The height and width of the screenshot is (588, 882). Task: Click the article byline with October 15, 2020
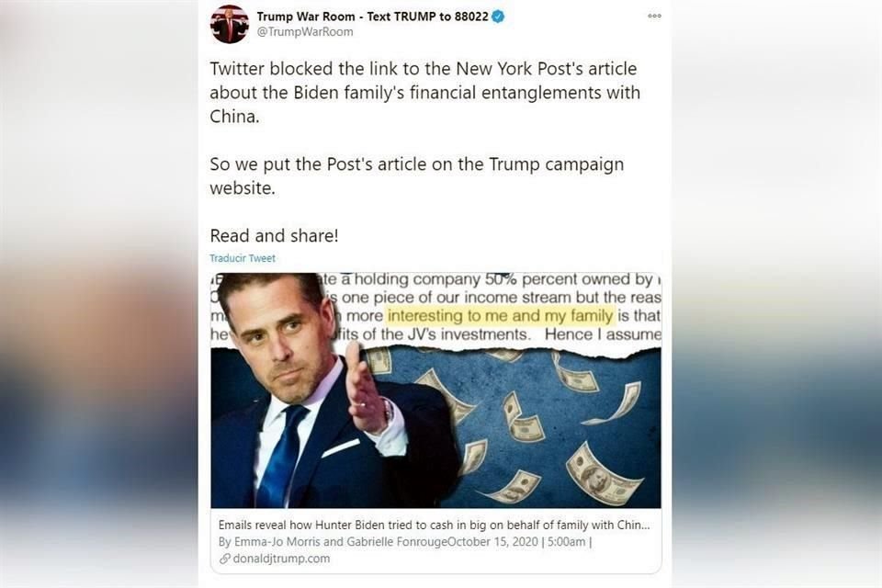tap(404, 542)
